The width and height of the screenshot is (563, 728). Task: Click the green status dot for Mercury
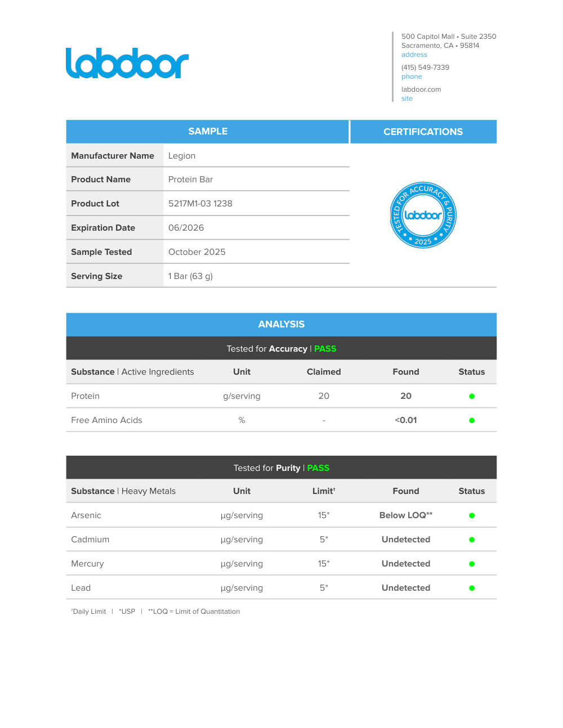coord(472,564)
